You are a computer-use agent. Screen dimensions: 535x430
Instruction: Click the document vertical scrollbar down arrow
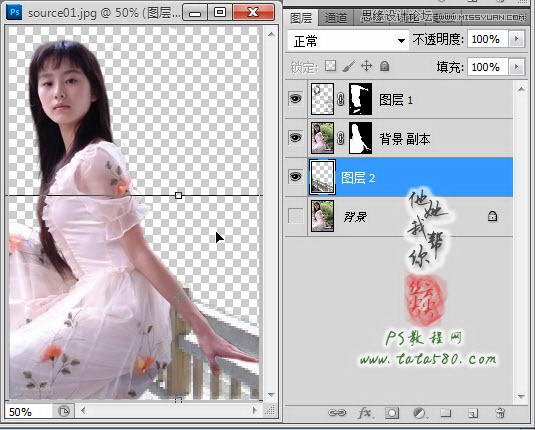coord(271,395)
